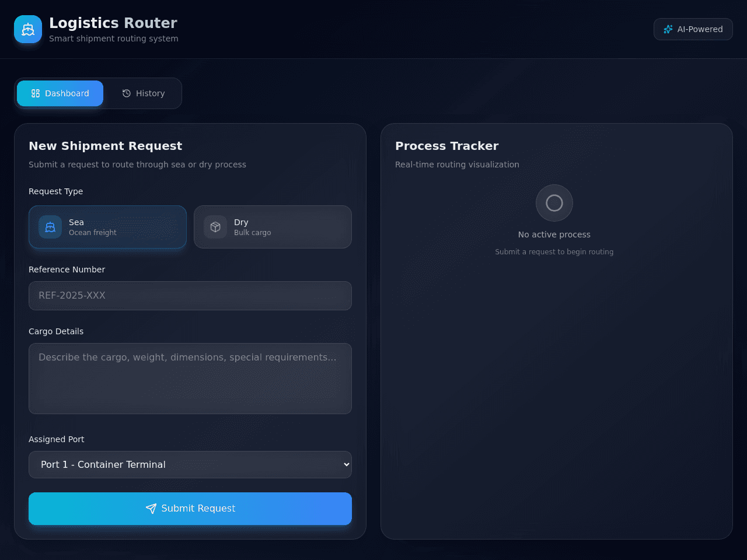Image resolution: width=747 pixels, height=560 pixels.
Task: Click the 'Cargo Details' label
Action: pyautogui.click(x=56, y=331)
